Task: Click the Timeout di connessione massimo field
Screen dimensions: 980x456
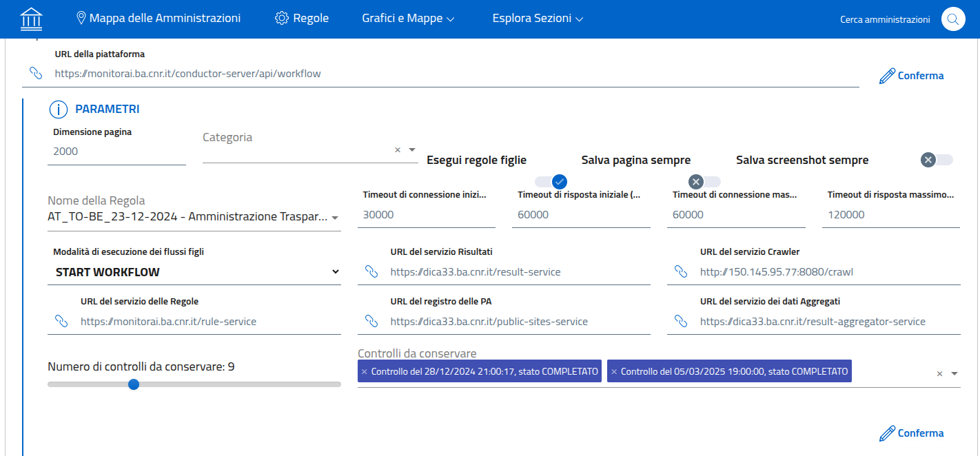Action: [x=736, y=215]
